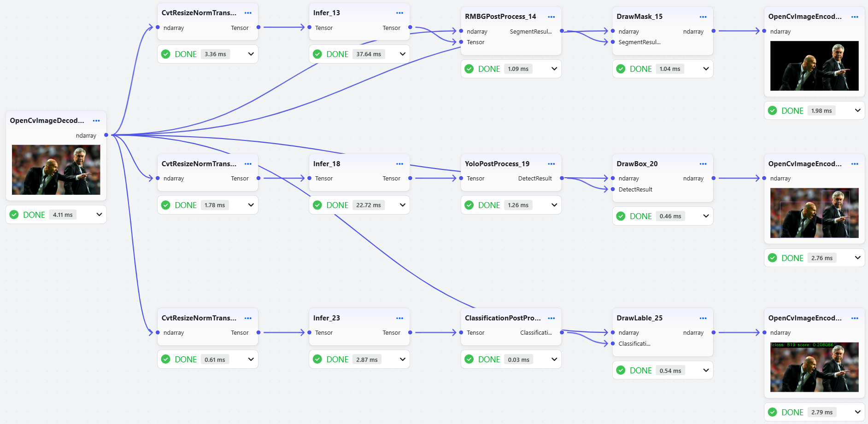
Task: Click ellipsis icon on DrawMask_15 node
Action: coord(703,17)
